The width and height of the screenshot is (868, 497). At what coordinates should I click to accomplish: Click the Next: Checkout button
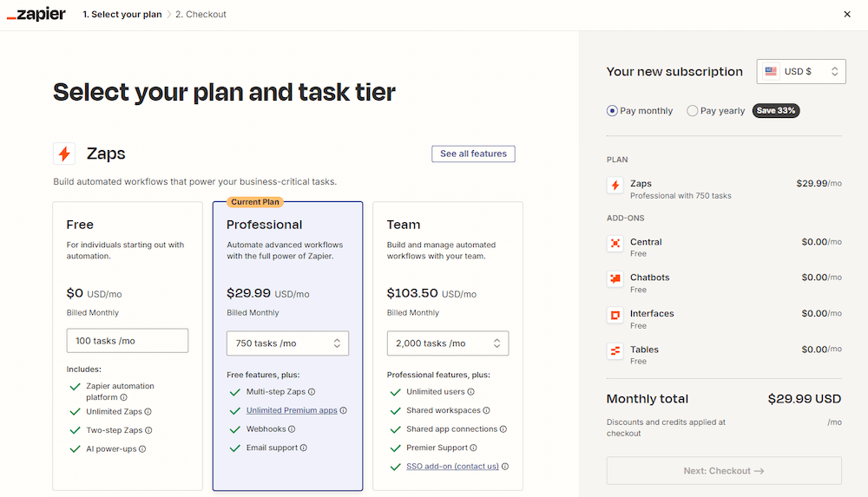[724, 470]
